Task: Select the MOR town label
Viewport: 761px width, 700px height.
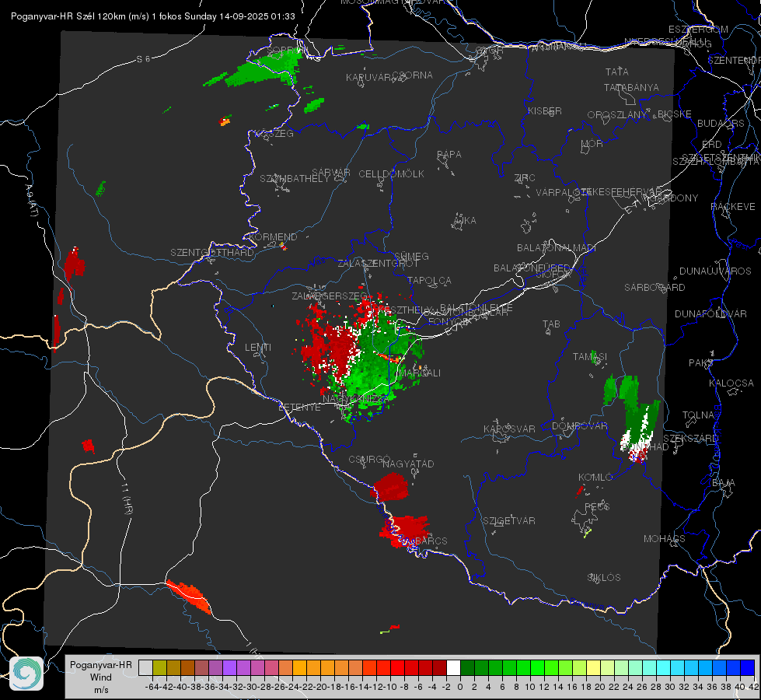Action: pos(592,143)
